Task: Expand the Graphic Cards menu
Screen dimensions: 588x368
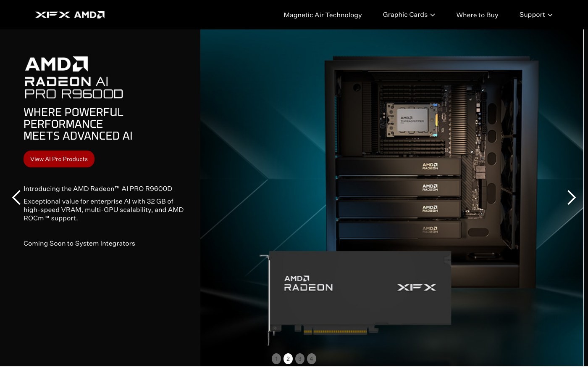Action: 409,15
